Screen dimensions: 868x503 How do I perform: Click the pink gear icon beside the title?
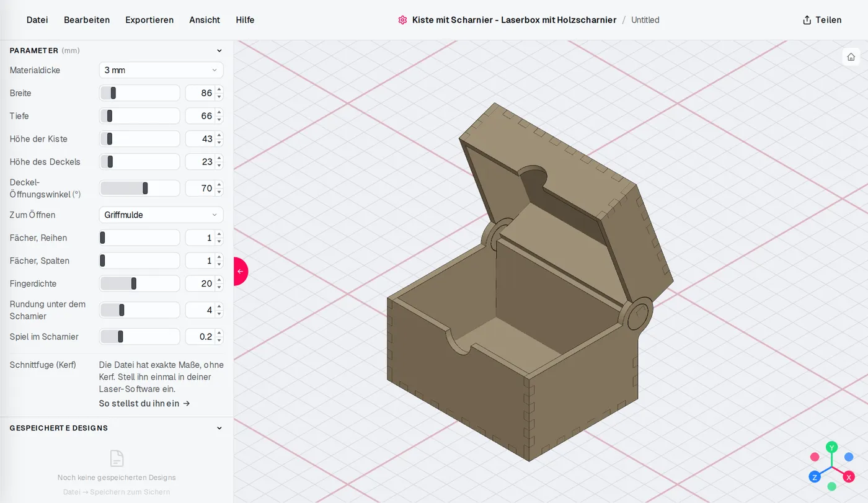[402, 20]
